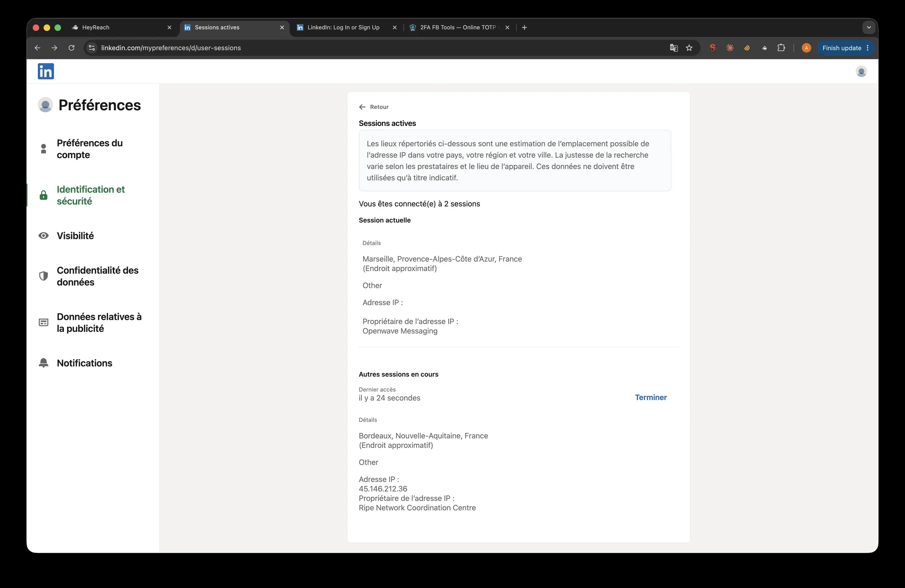Click the address bar URL field

[380, 48]
